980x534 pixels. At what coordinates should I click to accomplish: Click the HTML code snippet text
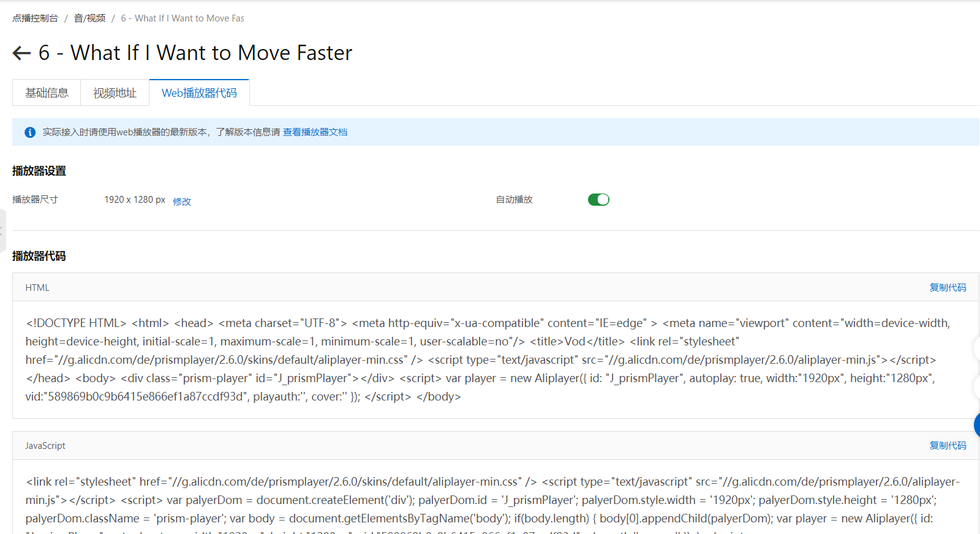tap(489, 359)
